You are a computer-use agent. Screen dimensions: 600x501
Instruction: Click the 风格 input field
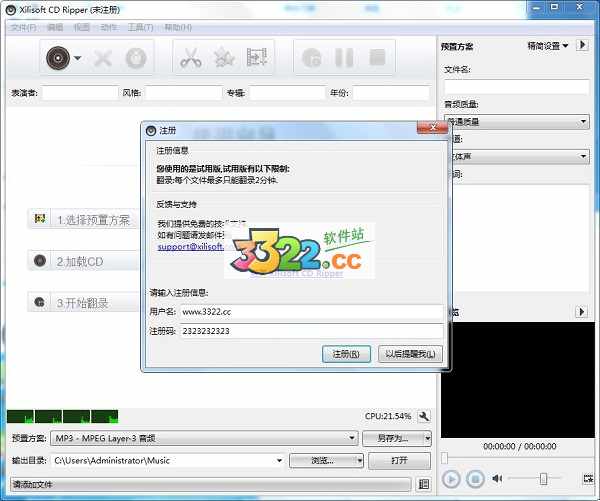[184, 93]
